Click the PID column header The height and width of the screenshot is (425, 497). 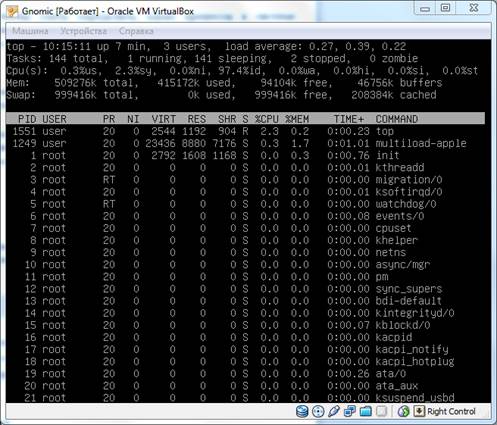coord(27,119)
